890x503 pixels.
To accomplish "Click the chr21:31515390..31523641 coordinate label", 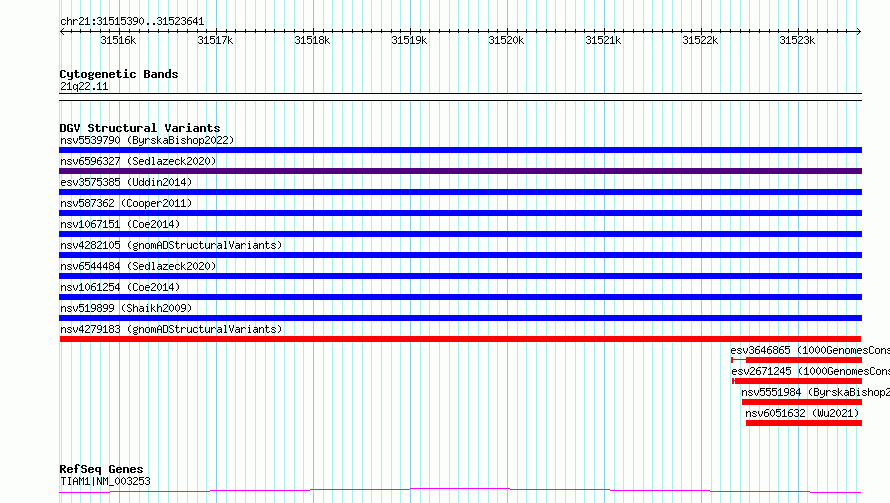I will point(132,22).
